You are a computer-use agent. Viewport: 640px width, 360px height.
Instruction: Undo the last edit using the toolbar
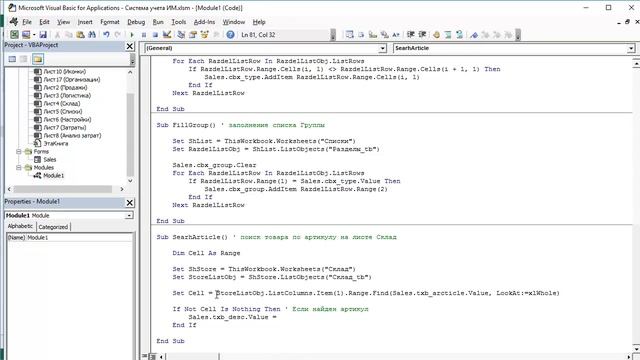point(106,35)
